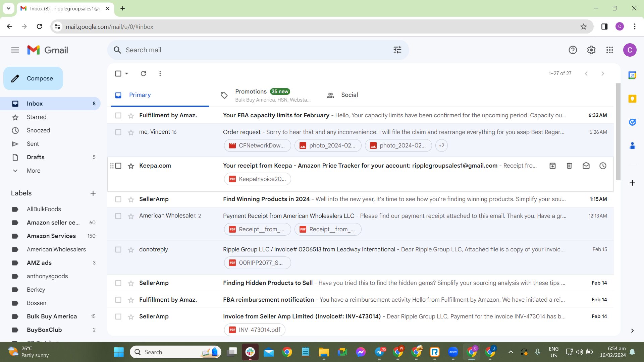Star the Finding Hidden Products email

[x=131, y=283]
